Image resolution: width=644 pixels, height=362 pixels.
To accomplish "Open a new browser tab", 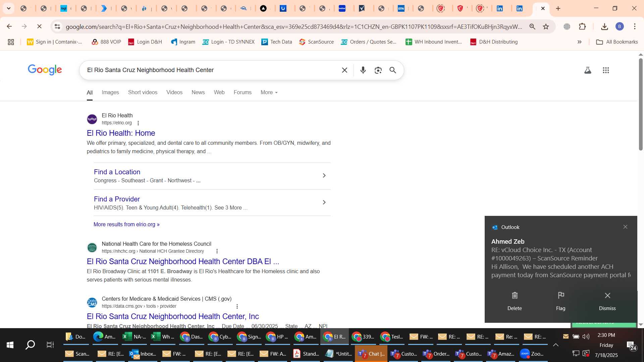I will pyautogui.click(x=558, y=8).
